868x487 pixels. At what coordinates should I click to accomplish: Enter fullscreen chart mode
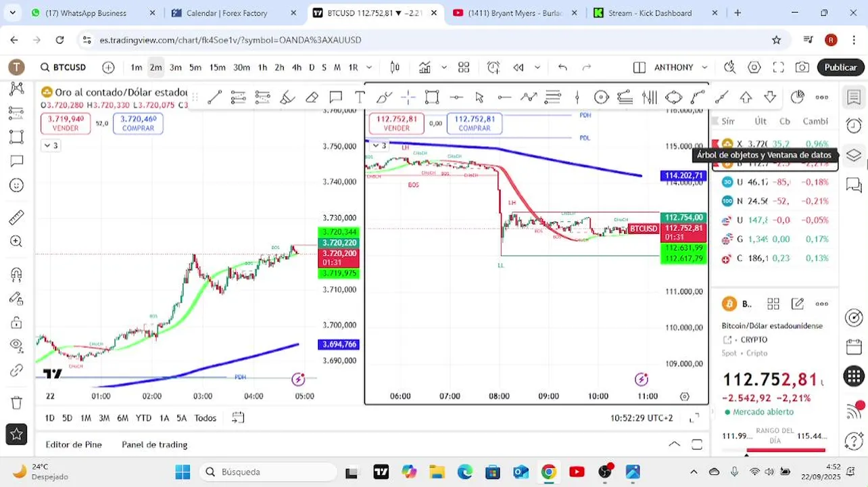[778, 67]
